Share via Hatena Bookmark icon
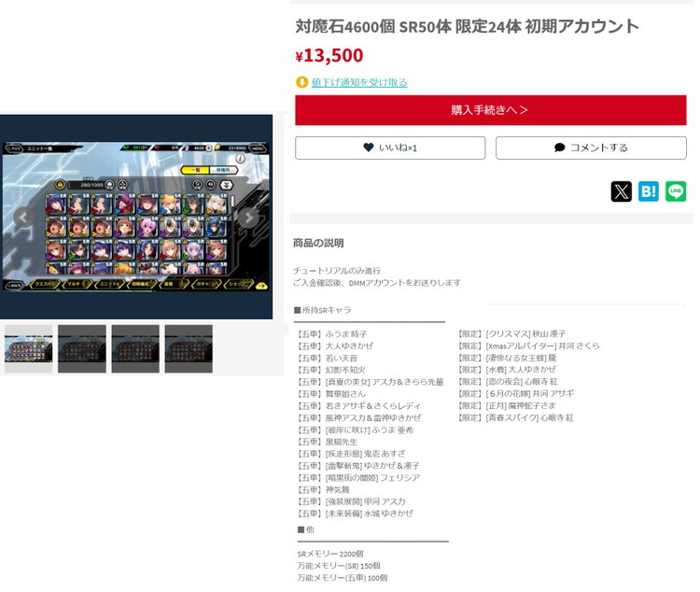Image resolution: width=700 pixels, height=592 pixels. tap(649, 191)
